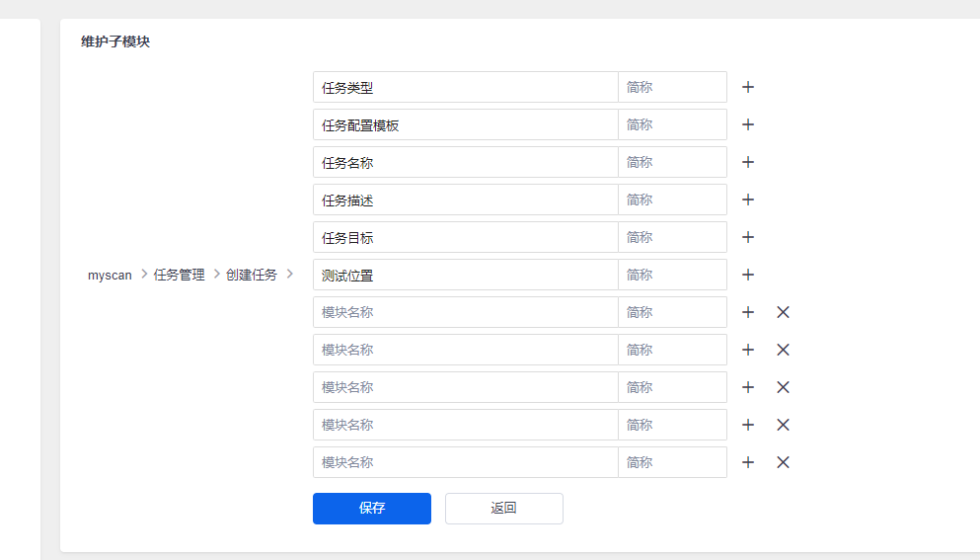Click the first empty 模块名称 input field
The image size is (980, 560).
tap(465, 312)
